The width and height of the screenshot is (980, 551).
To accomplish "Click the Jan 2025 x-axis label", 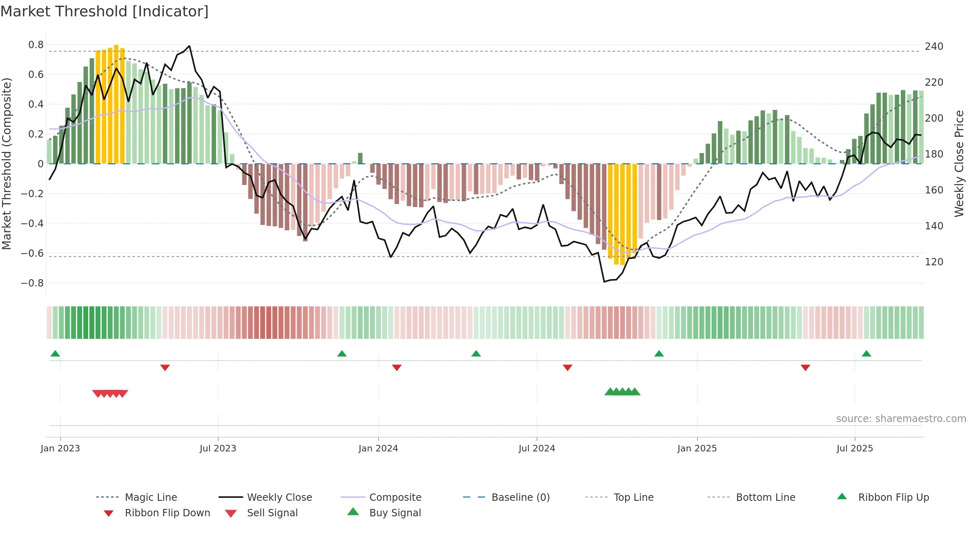I will [x=697, y=448].
